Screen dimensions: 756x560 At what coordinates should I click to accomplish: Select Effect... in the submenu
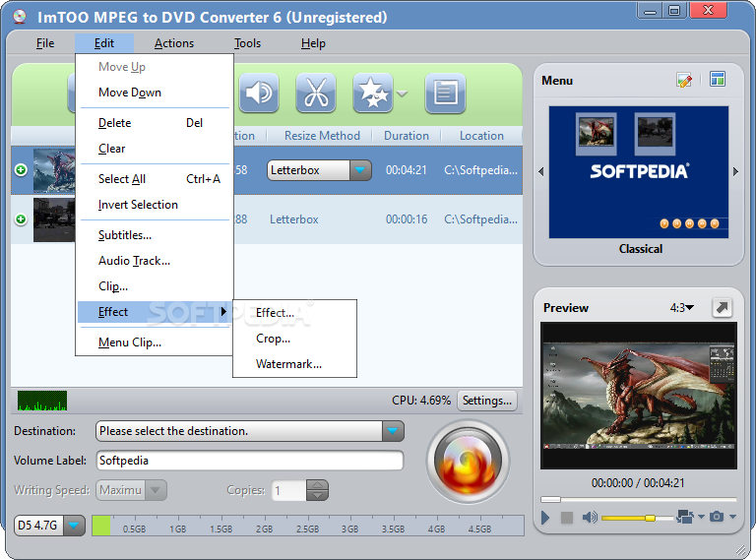(294, 313)
